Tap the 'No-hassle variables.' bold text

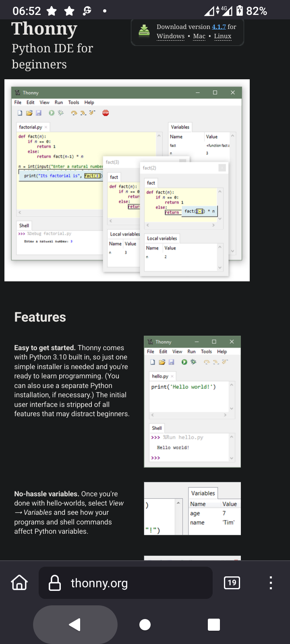[47, 494]
